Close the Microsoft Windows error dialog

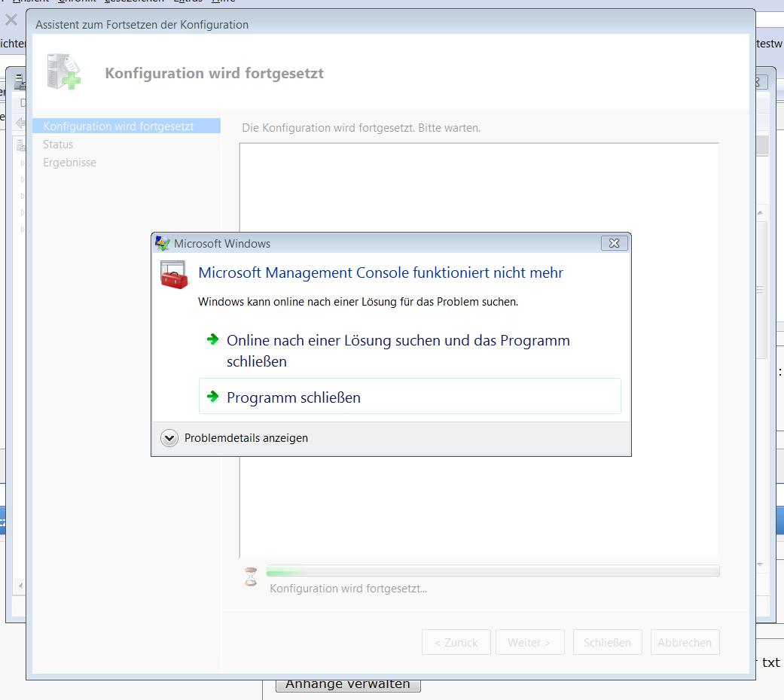(614, 243)
